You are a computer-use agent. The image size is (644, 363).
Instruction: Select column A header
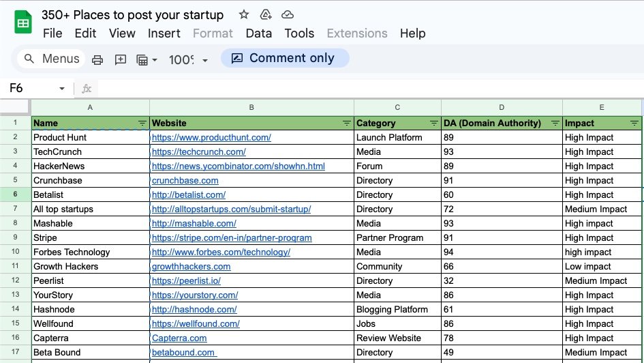pyautogui.click(x=91, y=108)
